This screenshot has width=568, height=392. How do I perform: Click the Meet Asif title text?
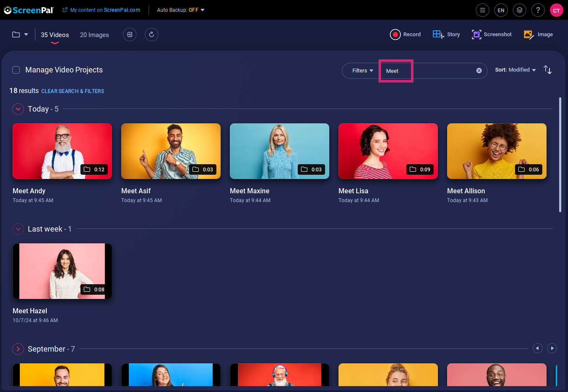(x=136, y=191)
